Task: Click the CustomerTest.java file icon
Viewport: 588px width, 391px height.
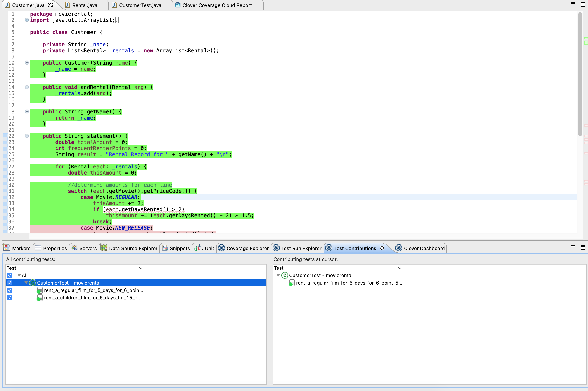Action: point(114,5)
